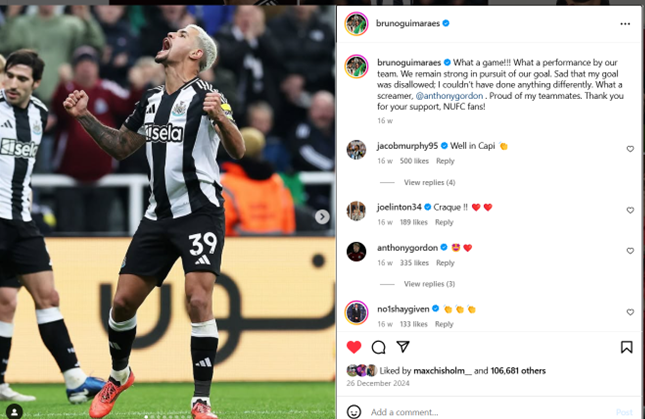The image size is (645, 419).
Task: Like joelinton34's comment heart
Action: (x=630, y=210)
